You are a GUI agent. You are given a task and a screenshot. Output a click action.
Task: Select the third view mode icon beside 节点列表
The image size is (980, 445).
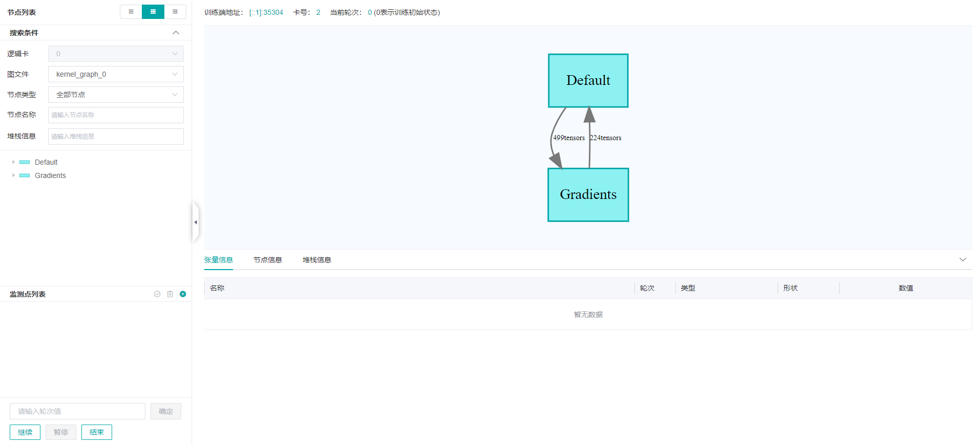pyautogui.click(x=175, y=12)
